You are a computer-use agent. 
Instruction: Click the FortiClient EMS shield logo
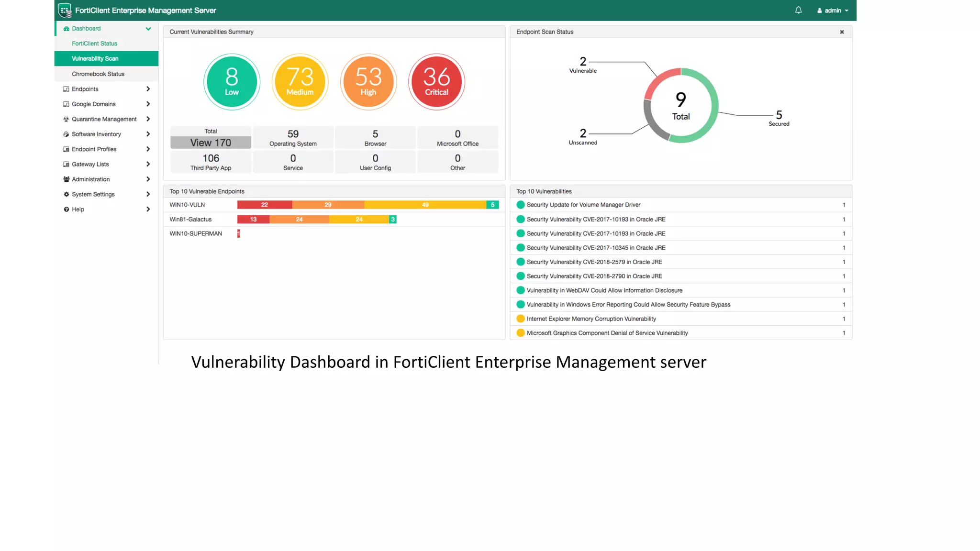click(65, 10)
